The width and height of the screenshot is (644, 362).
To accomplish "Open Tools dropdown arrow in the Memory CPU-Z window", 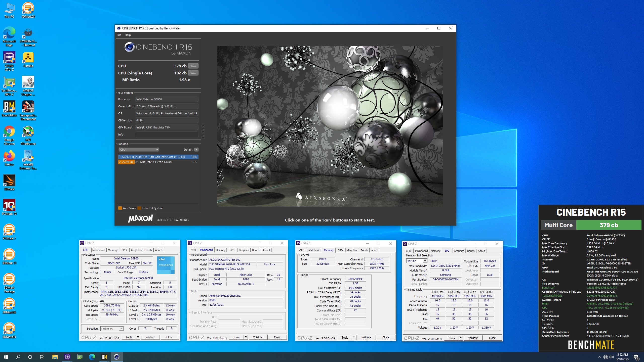I will tap(354, 337).
